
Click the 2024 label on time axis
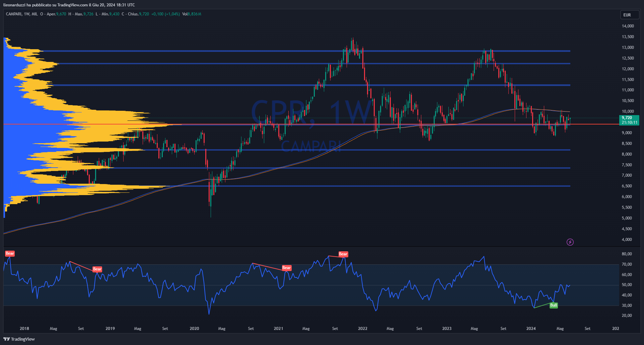pos(531,329)
